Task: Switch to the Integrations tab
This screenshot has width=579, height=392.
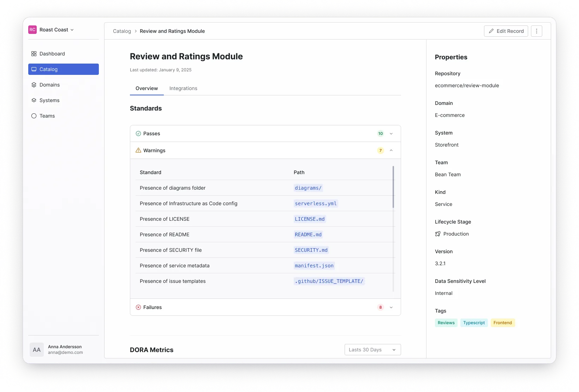Action: click(x=183, y=88)
